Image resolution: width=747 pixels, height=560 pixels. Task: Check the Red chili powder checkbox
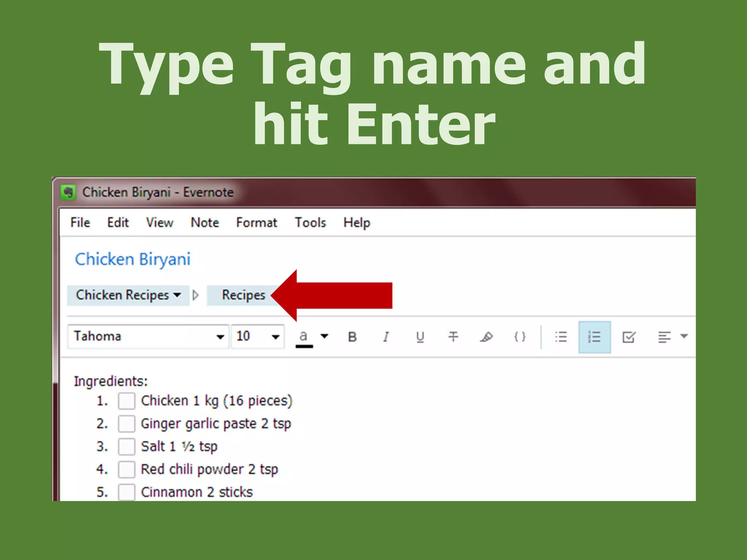pyautogui.click(x=127, y=470)
